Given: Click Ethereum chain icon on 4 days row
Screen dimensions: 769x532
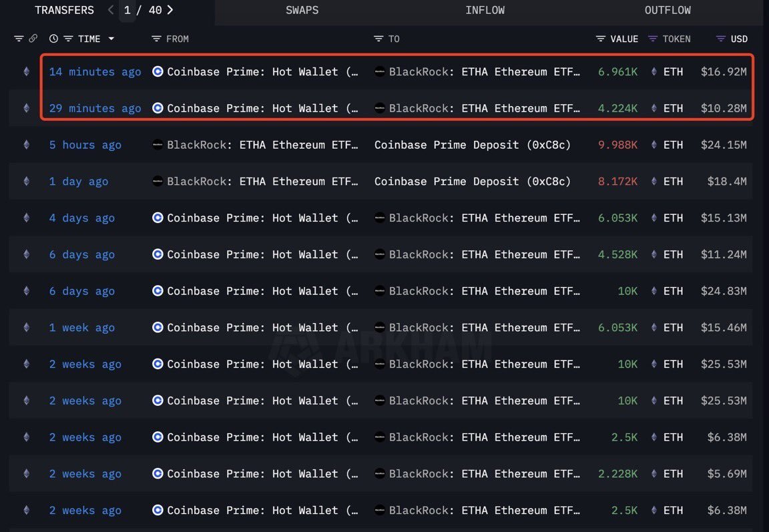Looking at the screenshot, I should point(27,218).
